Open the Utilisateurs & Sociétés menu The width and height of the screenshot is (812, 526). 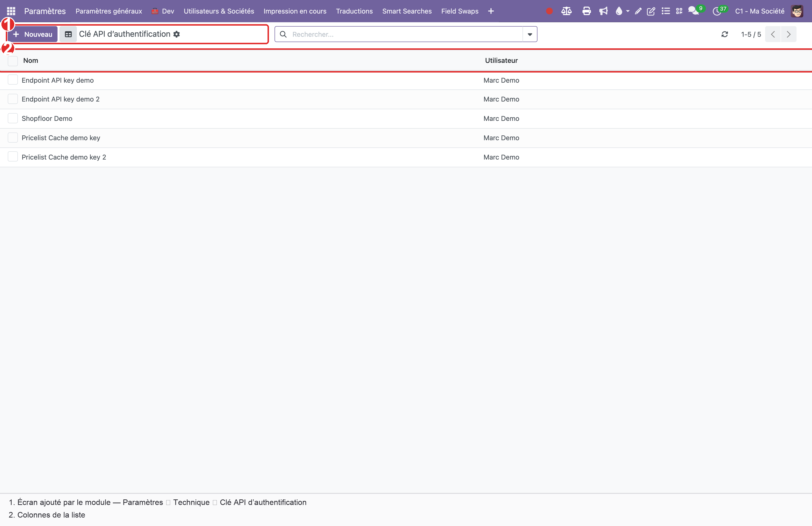(219, 11)
